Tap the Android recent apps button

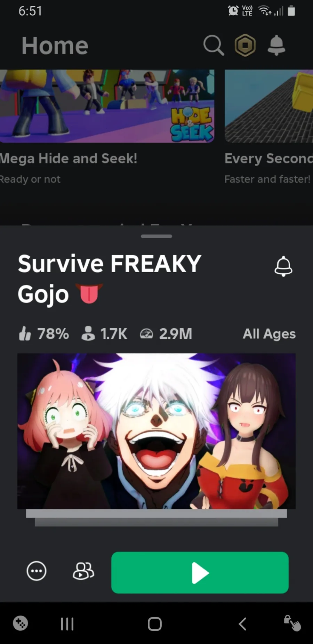(x=67, y=624)
